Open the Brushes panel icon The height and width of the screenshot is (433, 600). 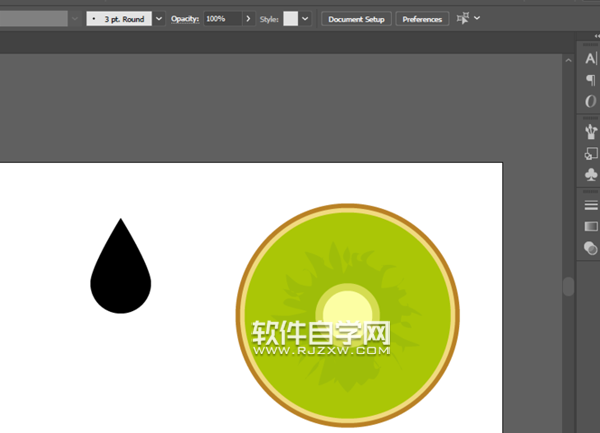coord(591,132)
